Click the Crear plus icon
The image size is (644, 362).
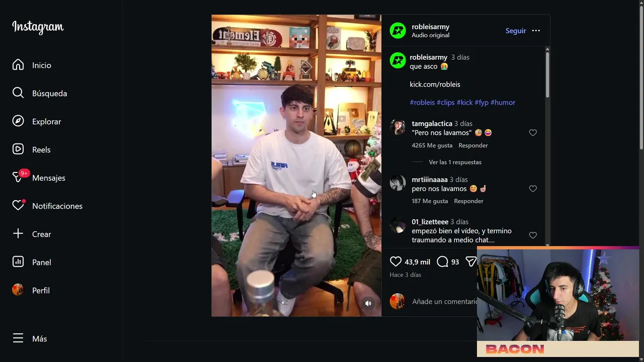tap(18, 234)
